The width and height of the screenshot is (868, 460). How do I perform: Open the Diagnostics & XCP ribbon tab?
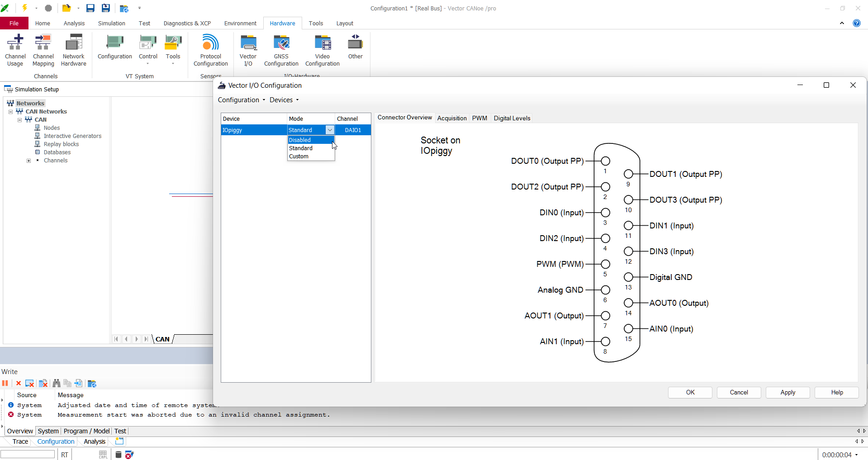[187, 24]
